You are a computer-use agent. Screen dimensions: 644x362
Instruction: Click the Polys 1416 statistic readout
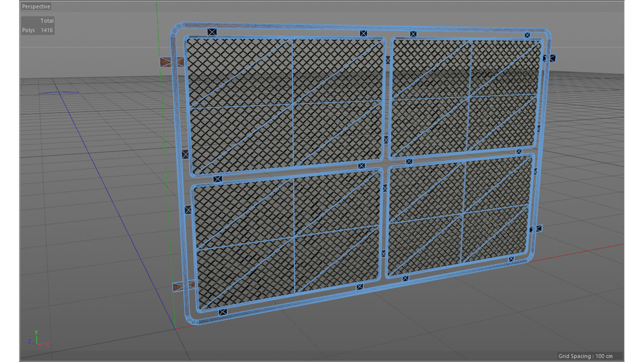(x=38, y=30)
